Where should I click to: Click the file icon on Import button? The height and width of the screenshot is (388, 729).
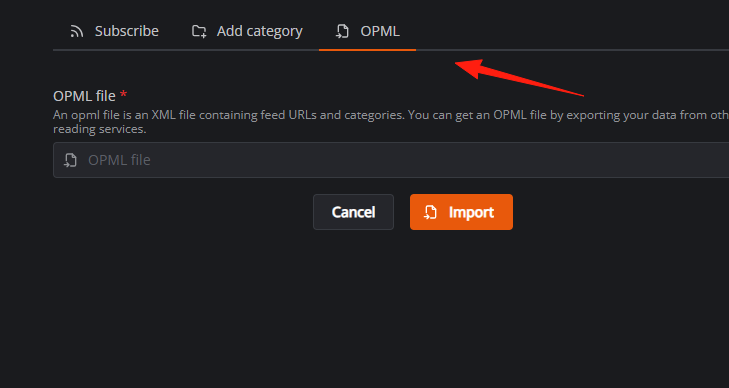tap(431, 212)
